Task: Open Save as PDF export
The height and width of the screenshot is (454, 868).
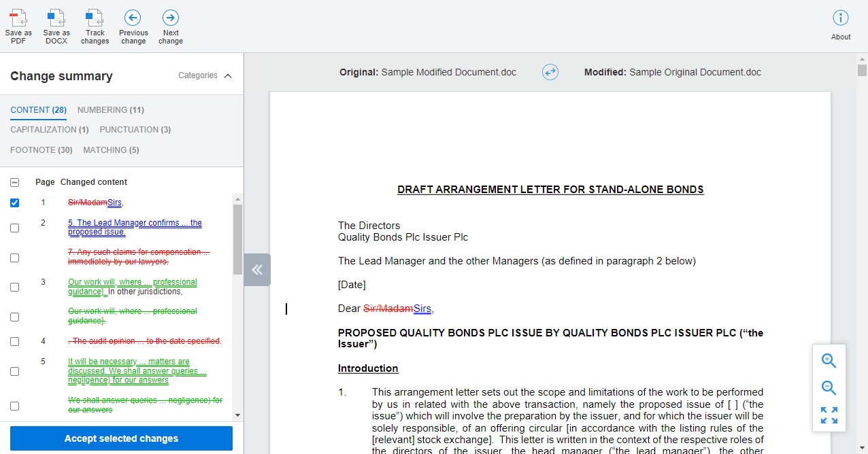Action: (x=18, y=27)
